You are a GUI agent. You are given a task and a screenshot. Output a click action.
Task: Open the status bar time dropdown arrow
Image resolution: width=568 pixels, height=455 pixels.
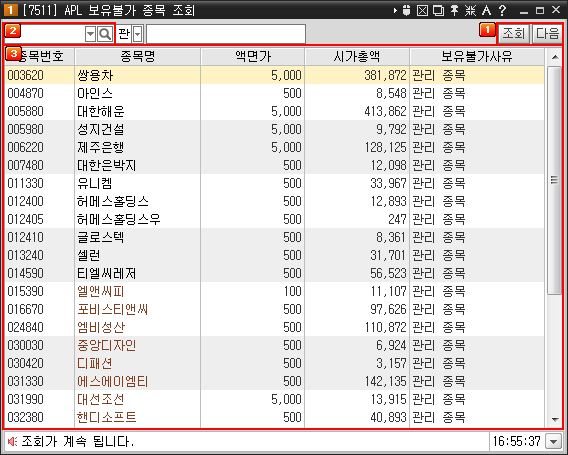point(554,442)
